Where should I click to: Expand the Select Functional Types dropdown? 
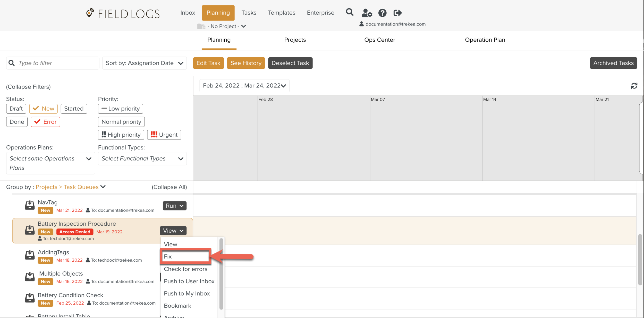[x=142, y=158]
